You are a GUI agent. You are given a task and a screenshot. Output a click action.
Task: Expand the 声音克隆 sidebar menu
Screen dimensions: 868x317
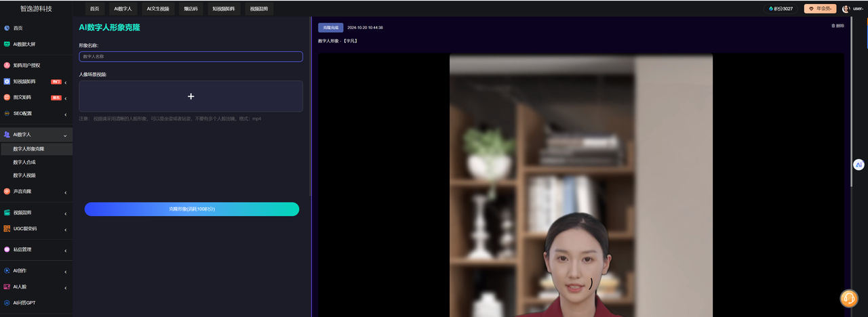click(x=65, y=192)
